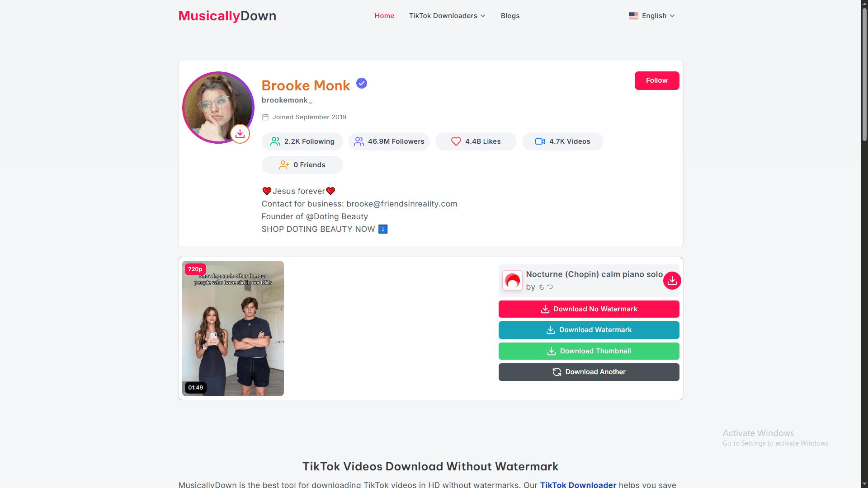Click the add-friend icon

point(284,165)
